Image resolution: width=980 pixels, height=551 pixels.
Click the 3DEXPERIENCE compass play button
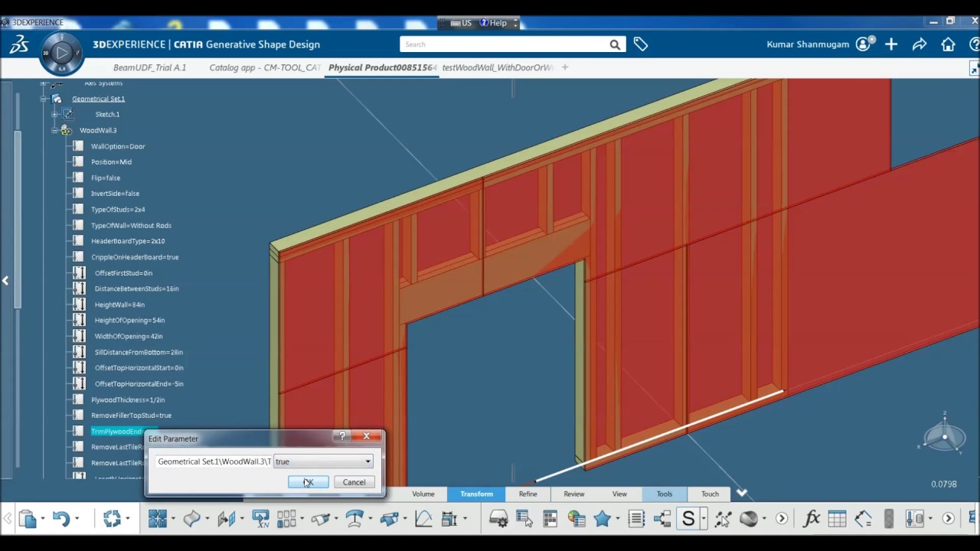pyautogui.click(x=62, y=53)
